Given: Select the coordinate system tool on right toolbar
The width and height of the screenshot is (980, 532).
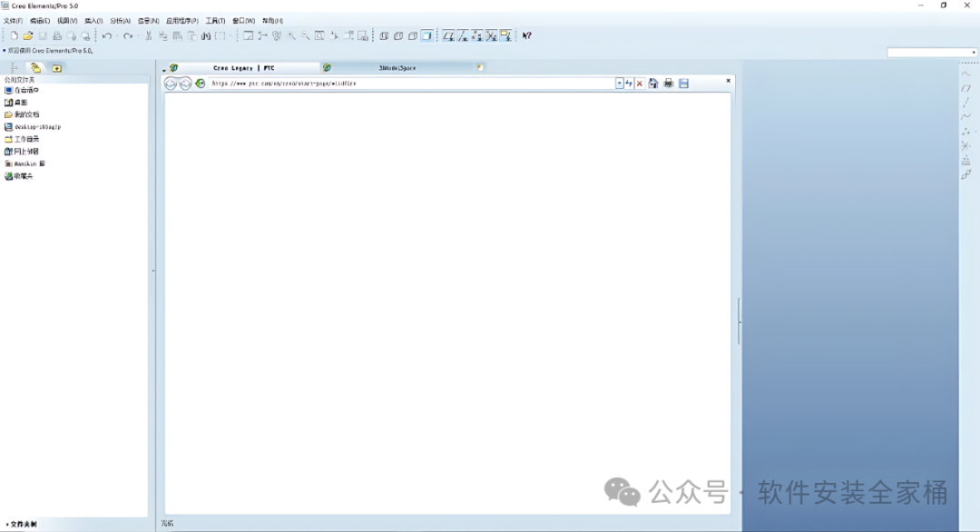Looking at the screenshot, I should tap(965, 145).
